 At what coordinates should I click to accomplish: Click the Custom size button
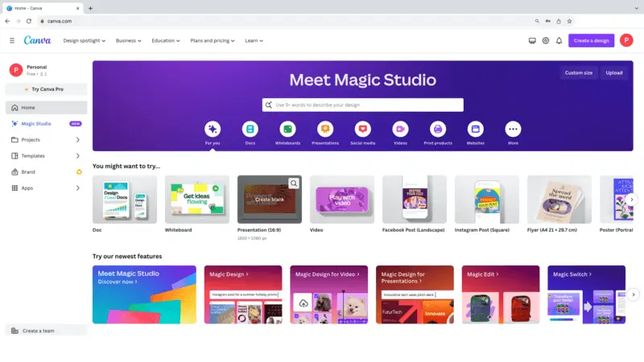click(x=578, y=72)
